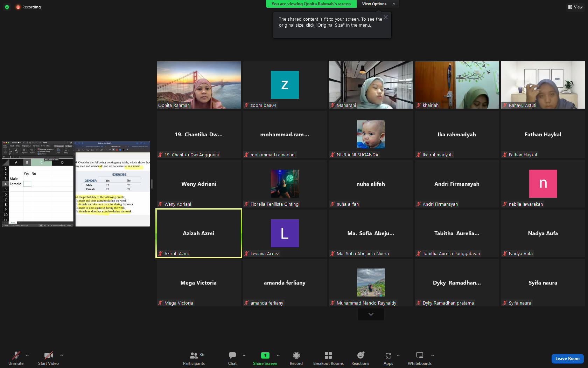The width and height of the screenshot is (588, 368).
Task: Open the Participants panel icon
Action: 194,355
